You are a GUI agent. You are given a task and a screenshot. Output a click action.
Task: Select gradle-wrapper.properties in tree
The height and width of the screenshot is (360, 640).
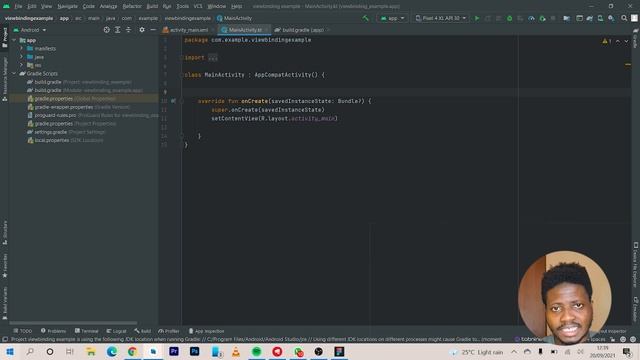pyautogui.click(x=78, y=107)
